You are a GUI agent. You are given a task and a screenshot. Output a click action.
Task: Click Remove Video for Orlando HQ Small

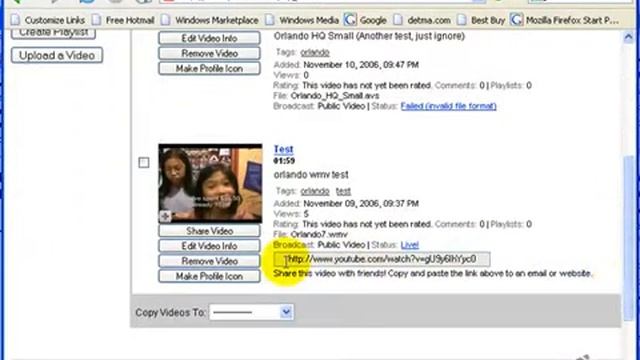click(209, 53)
